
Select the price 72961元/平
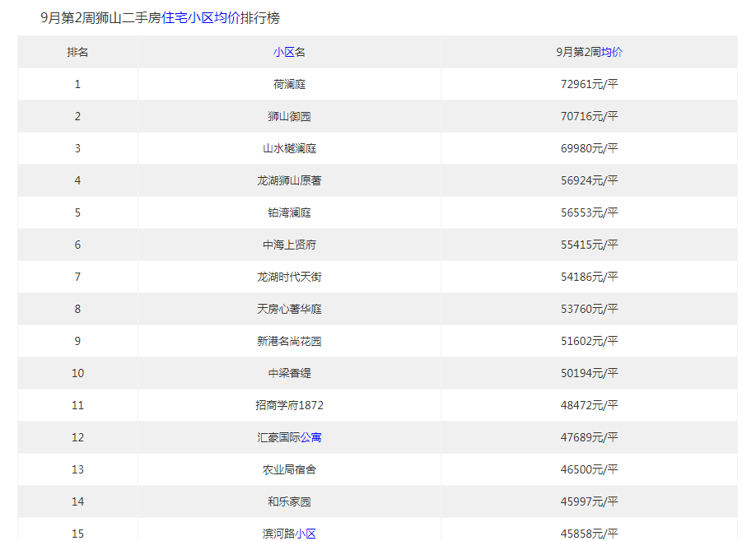point(589,84)
